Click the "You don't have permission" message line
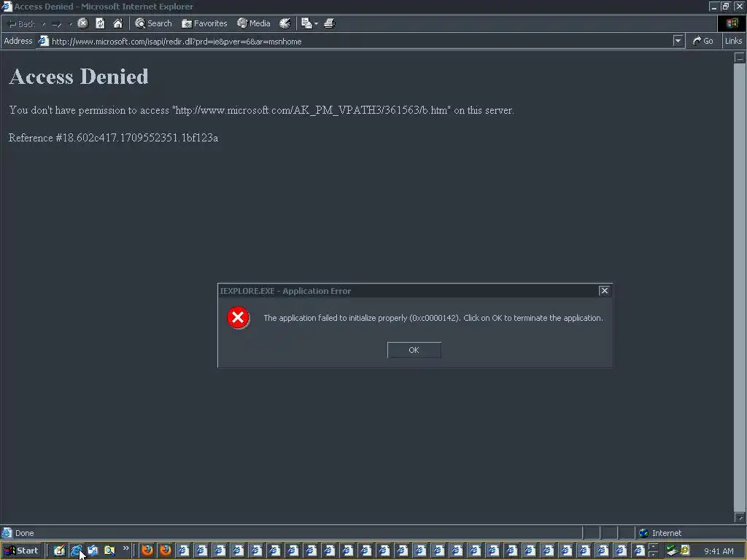 pyautogui.click(x=261, y=110)
